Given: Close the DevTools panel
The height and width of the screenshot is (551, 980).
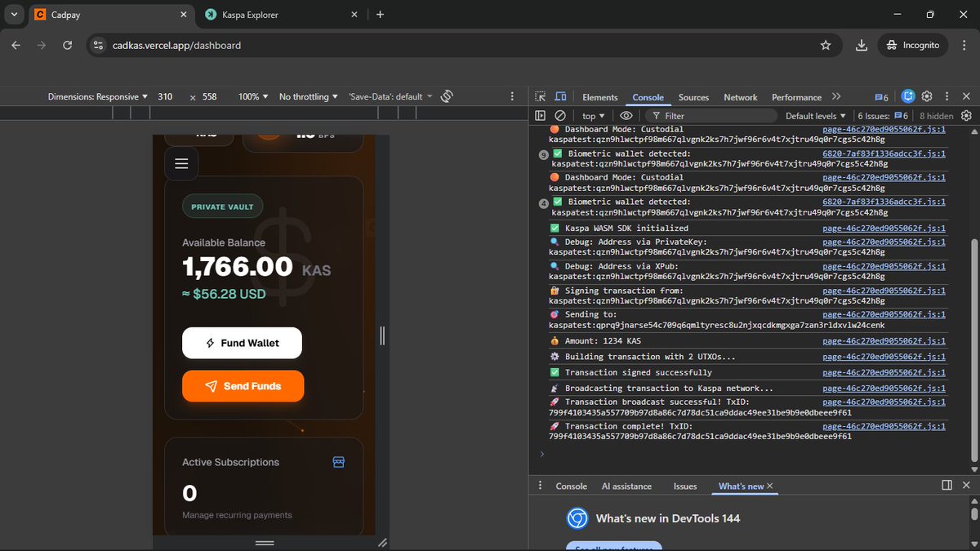Looking at the screenshot, I should [x=967, y=96].
